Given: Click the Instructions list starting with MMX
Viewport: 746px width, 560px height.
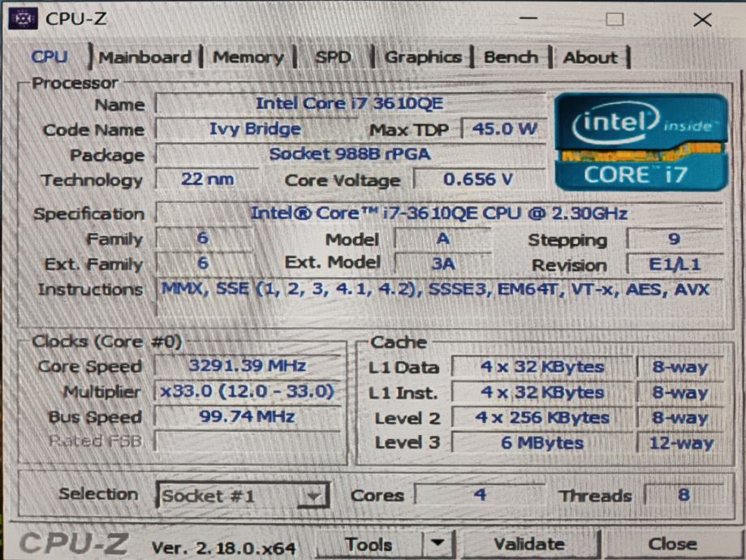Looking at the screenshot, I should point(440,297).
